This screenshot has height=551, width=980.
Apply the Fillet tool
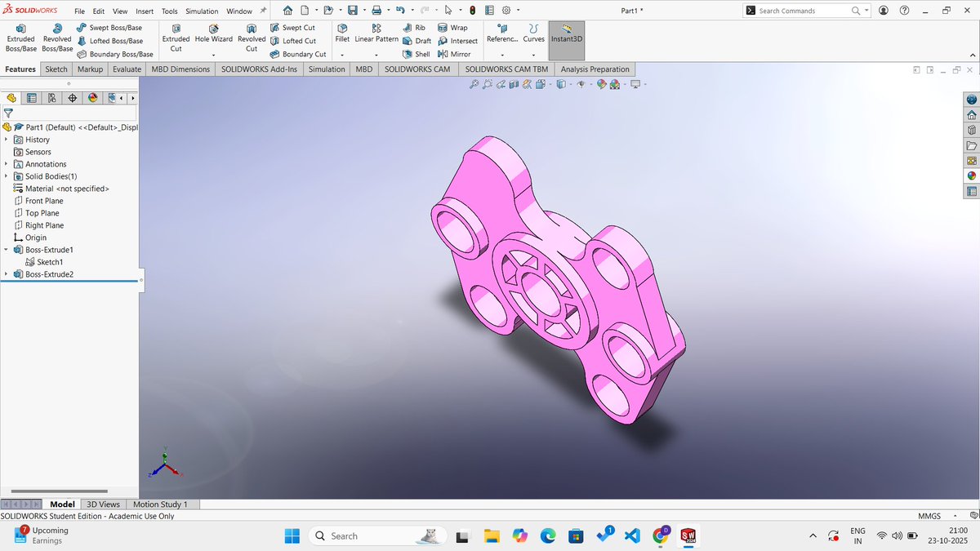coord(342,33)
